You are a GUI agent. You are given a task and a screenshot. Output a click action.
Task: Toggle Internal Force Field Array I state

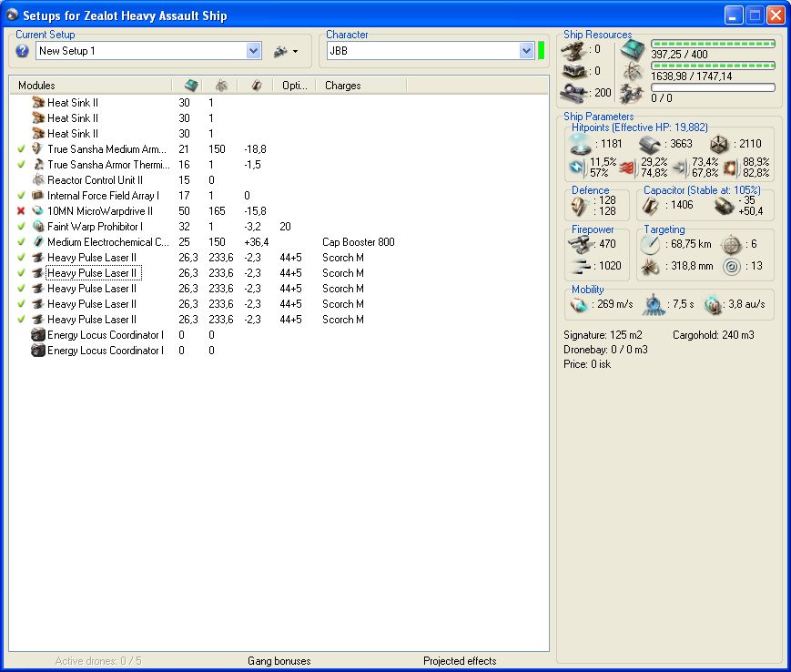[x=21, y=196]
